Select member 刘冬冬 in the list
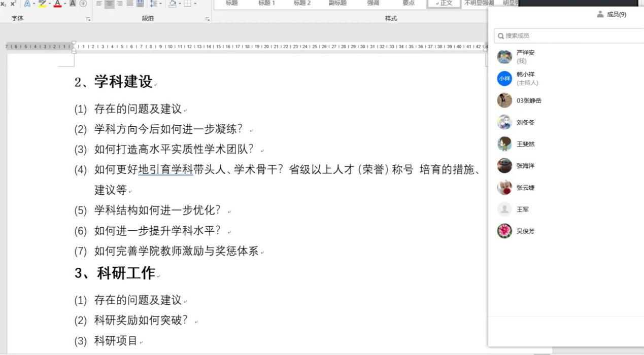The image size is (644, 355). coord(525,122)
